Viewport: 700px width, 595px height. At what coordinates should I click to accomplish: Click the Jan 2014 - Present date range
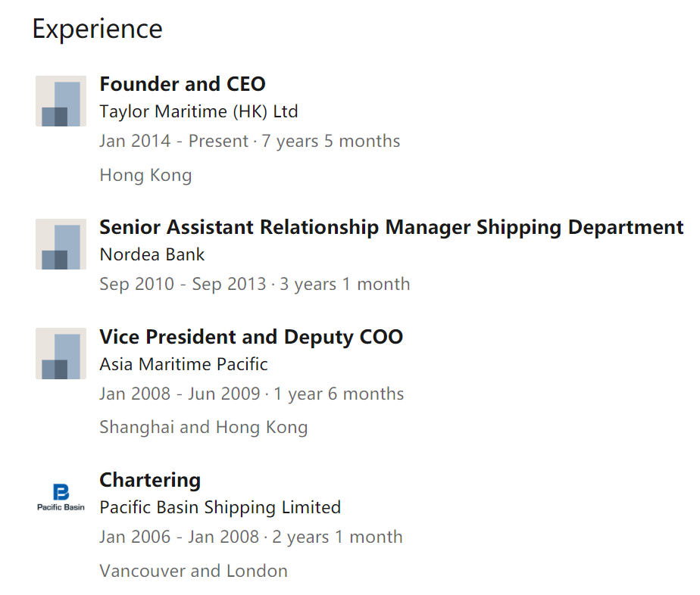173,141
